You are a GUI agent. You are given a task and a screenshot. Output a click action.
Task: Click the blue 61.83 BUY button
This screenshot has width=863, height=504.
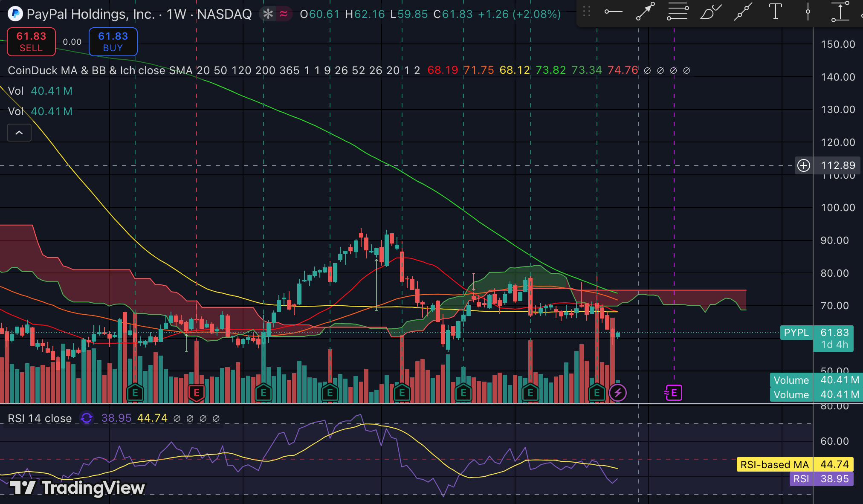click(x=113, y=42)
